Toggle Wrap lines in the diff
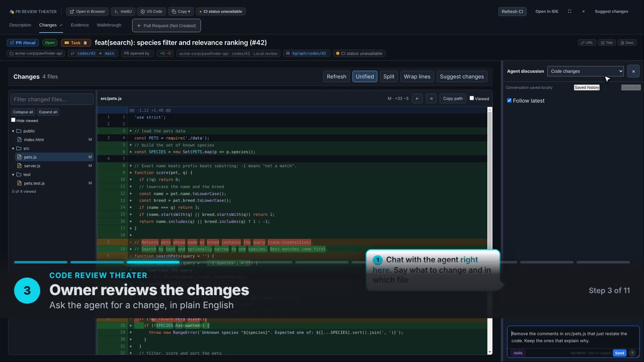This screenshot has width=644, height=362. click(x=417, y=76)
